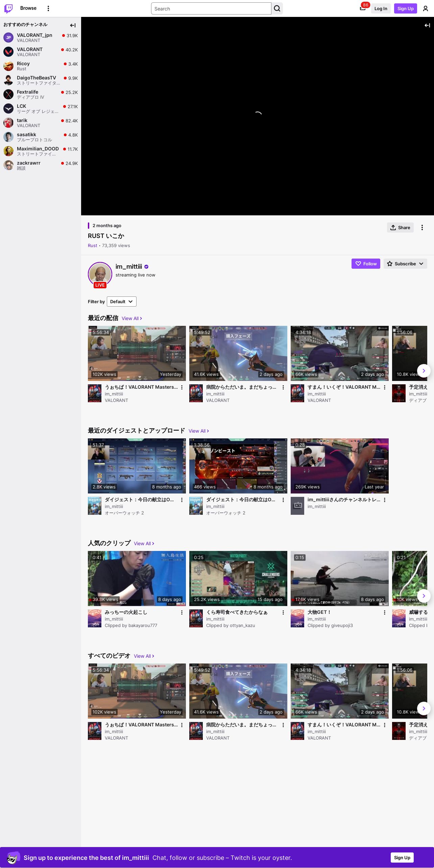This screenshot has height=868, width=434.
Task: Click the Overwatch 2 box art under 51:37 video
Action: tap(95, 506)
